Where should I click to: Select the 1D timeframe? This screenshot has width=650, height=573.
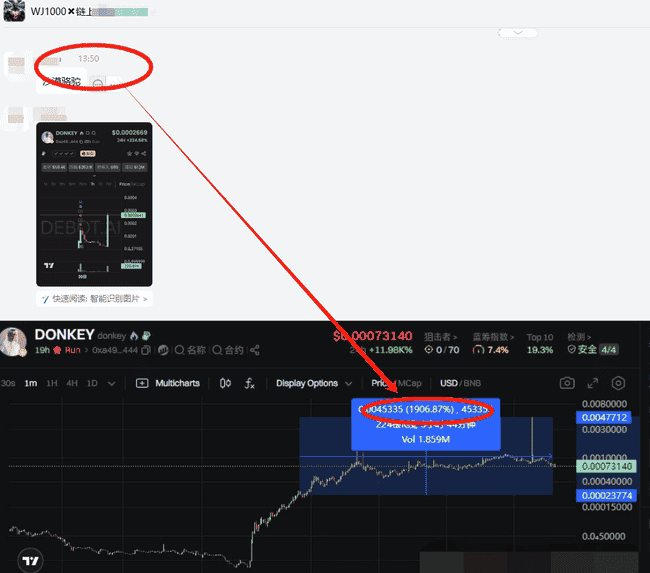(92, 383)
